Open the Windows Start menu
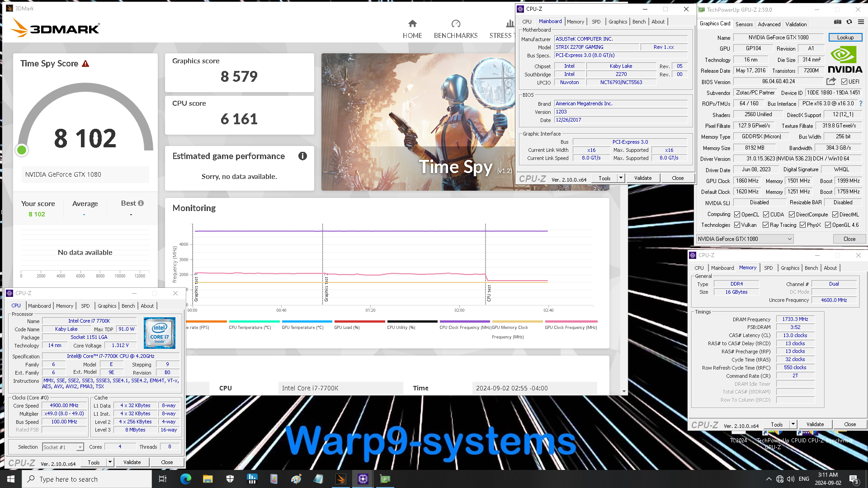Screen dimensions: 868x488 [x=11, y=479]
